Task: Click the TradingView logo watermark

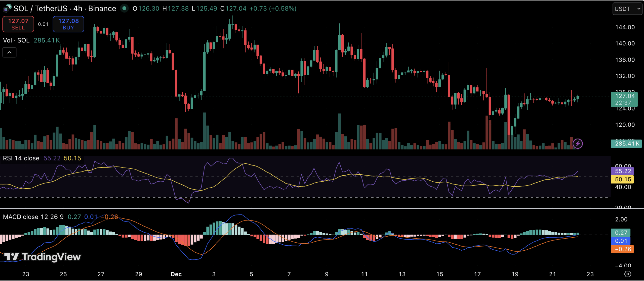Action: coord(43,257)
